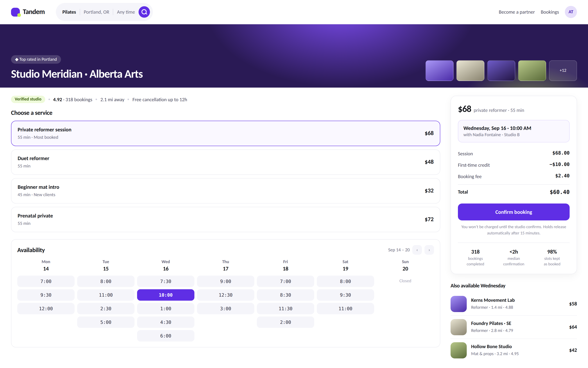This screenshot has width=588, height=368.
Task: Select Thursday 12:30 time slot
Action: 225,295
